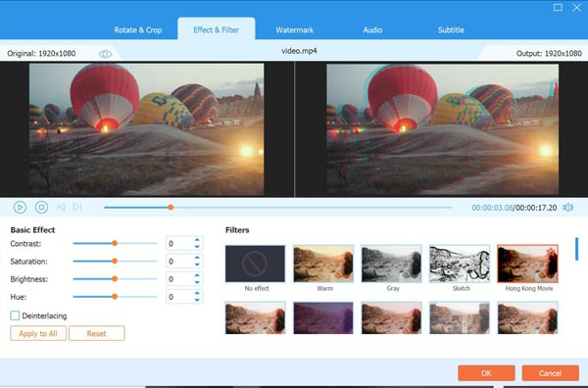Image resolution: width=588 pixels, height=388 pixels.
Task: Go to the Subtitle tab
Action: tap(451, 30)
